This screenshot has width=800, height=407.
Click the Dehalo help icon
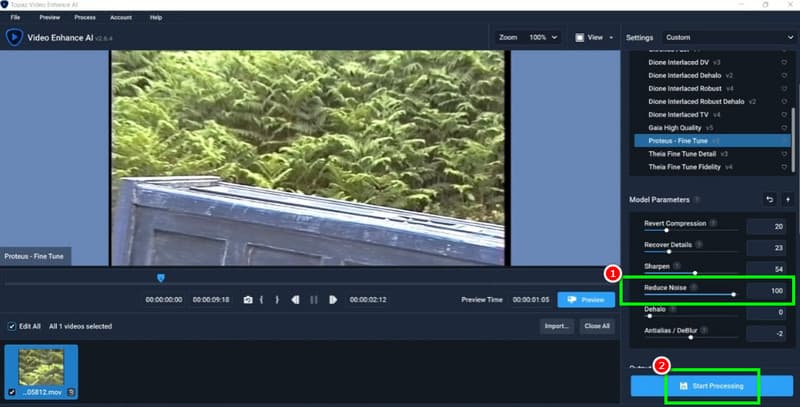[672, 309]
